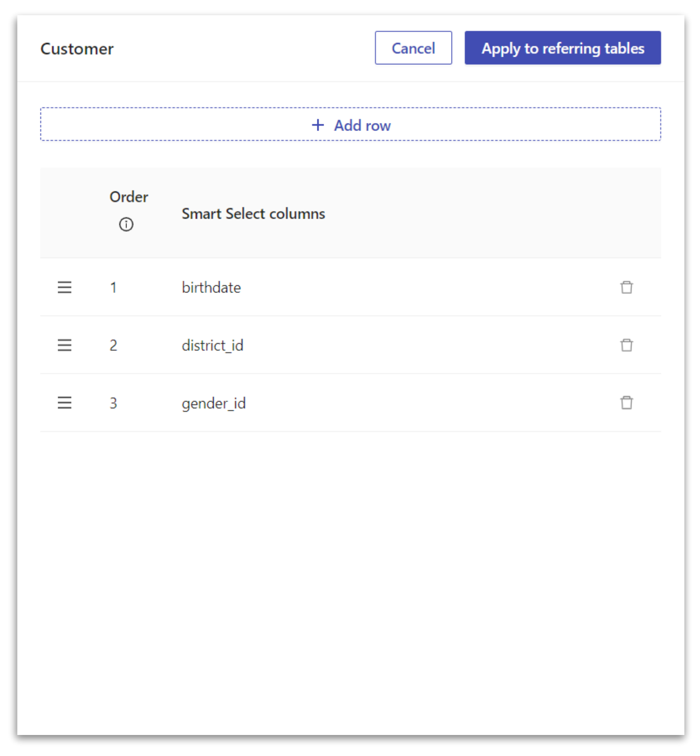700x756 pixels.
Task: Select the birthdate column entry
Action: (211, 287)
